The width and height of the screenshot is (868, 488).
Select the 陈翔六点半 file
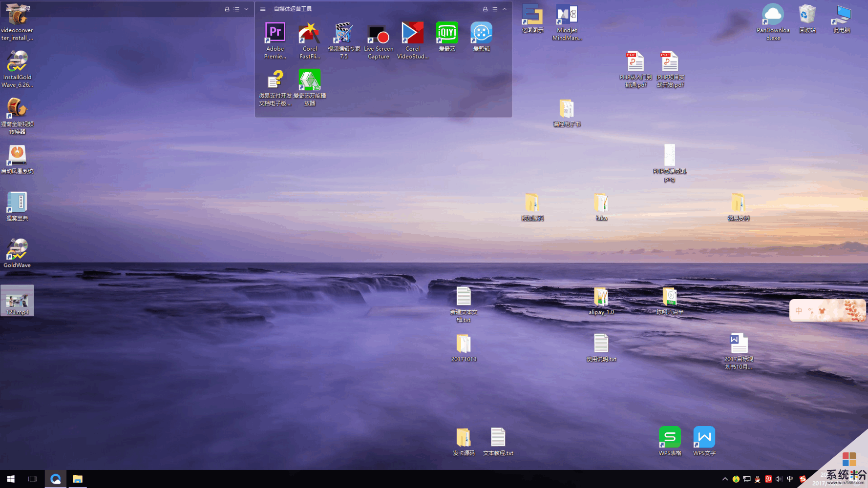pyautogui.click(x=670, y=301)
